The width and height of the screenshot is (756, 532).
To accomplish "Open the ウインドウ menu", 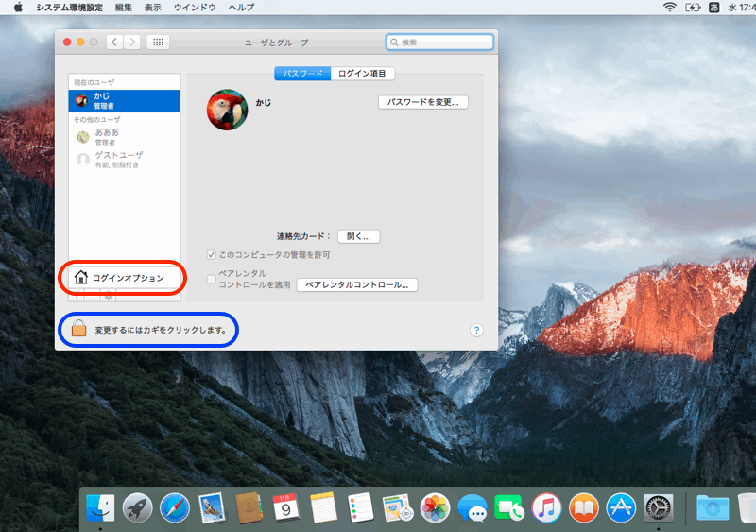I will [196, 7].
